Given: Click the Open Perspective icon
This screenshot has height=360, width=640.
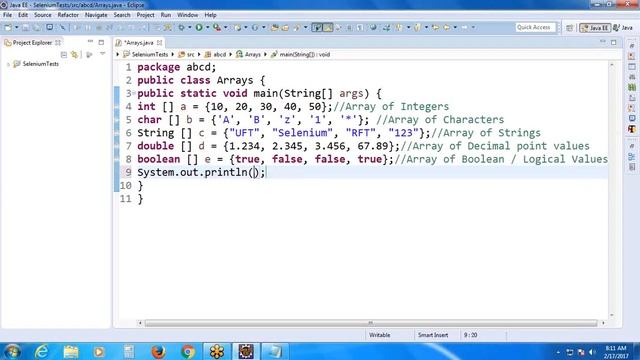Looking at the screenshot, I should coord(569,28).
